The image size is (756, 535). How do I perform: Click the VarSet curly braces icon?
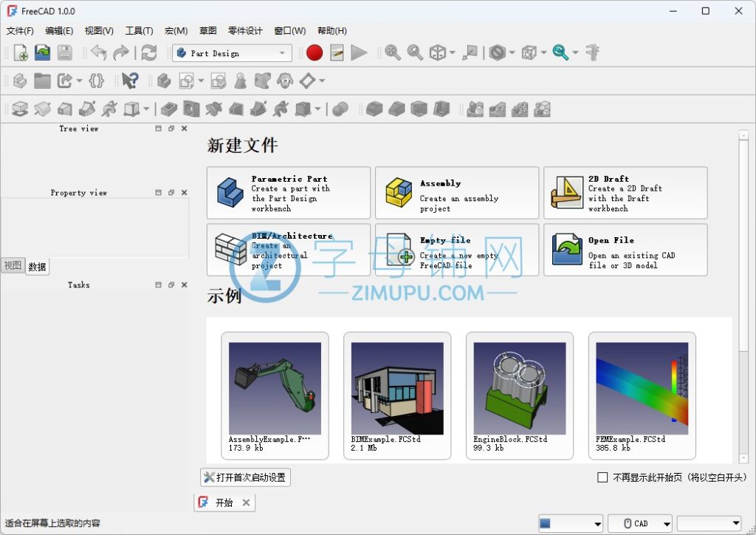click(97, 81)
